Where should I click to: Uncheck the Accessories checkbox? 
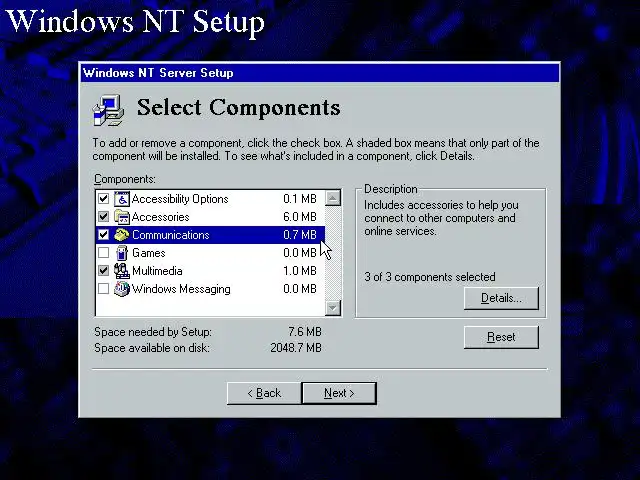click(104, 217)
